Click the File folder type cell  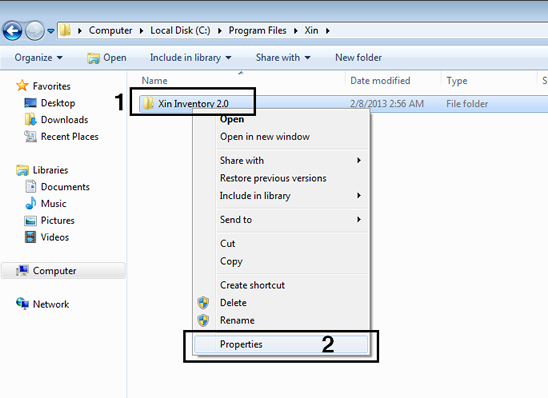[x=467, y=104]
